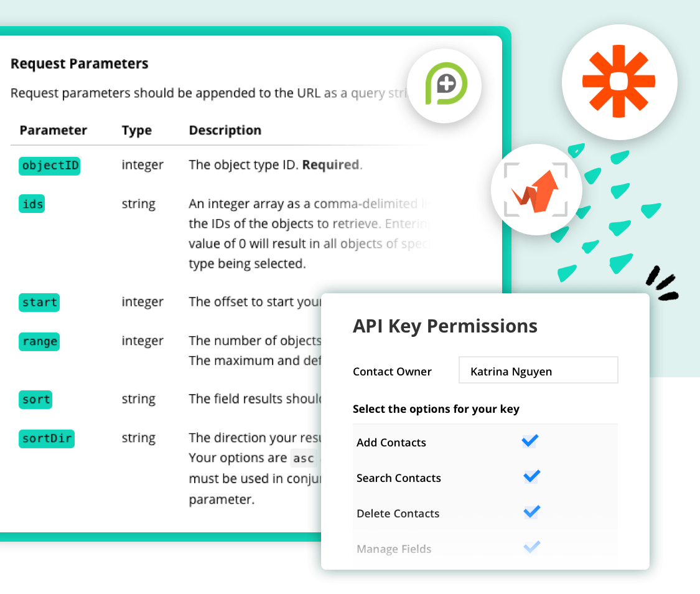Click the sort parameter badge
This screenshot has height=594, width=700.
(x=35, y=400)
